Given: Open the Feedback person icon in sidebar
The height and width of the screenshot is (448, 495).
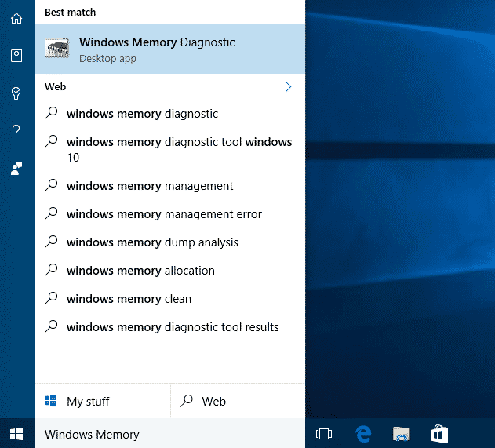Looking at the screenshot, I should (x=16, y=169).
